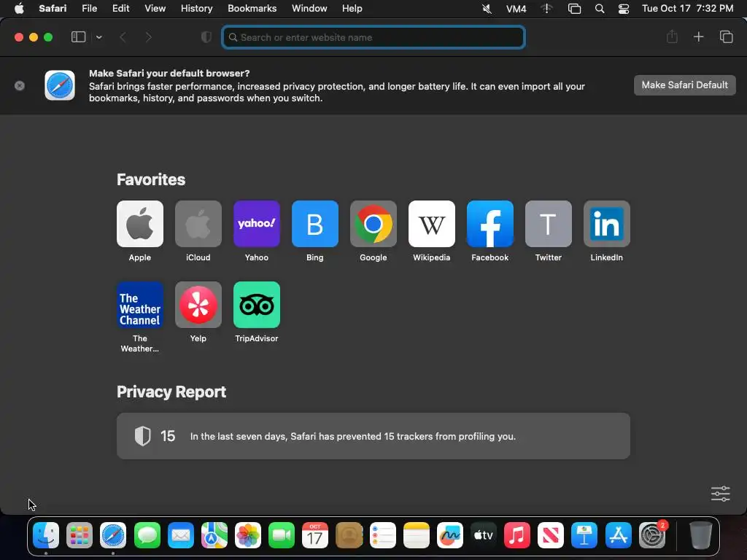Open the privacy shield icon in toolbar

point(206,37)
